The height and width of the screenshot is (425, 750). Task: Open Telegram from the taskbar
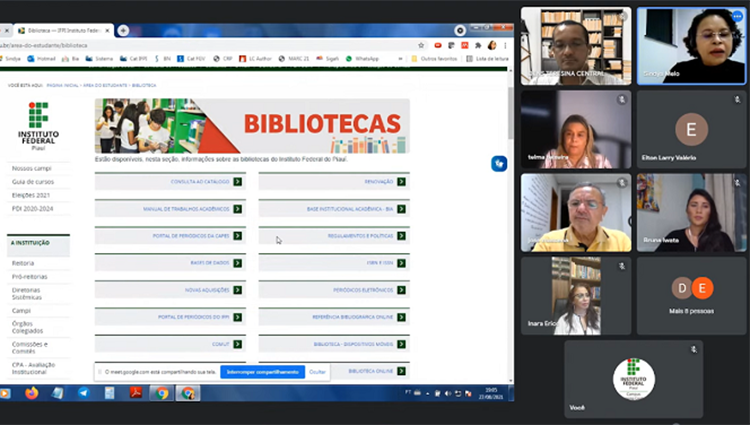pyautogui.click(x=84, y=393)
